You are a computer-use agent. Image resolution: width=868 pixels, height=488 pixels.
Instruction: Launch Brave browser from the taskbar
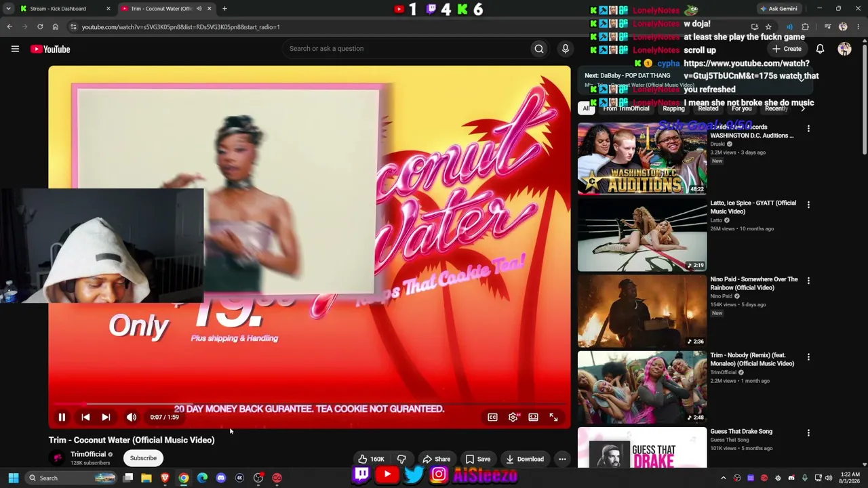(165, 478)
